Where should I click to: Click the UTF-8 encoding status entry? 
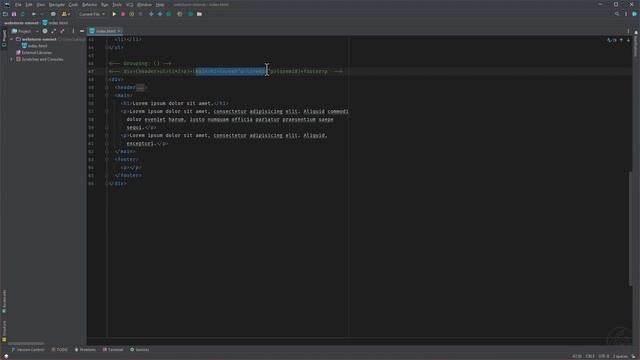[603, 356]
